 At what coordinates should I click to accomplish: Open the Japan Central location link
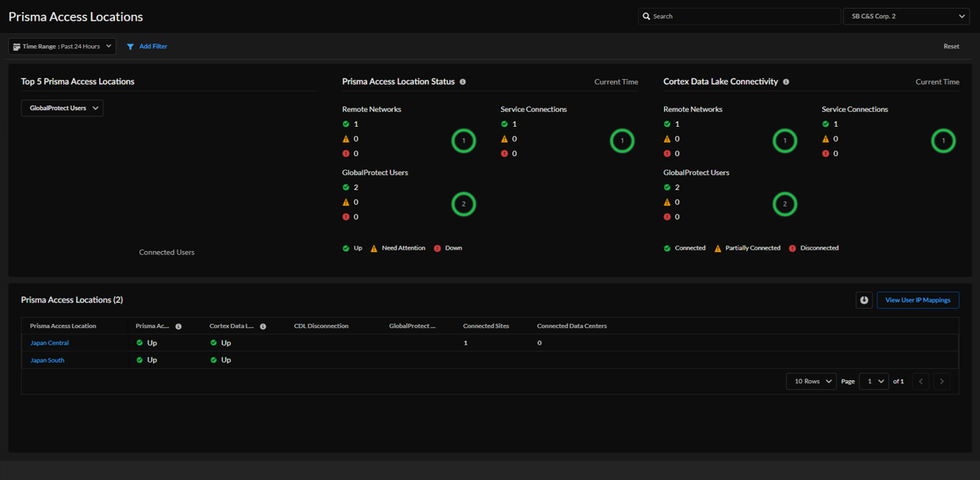click(x=49, y=343)
